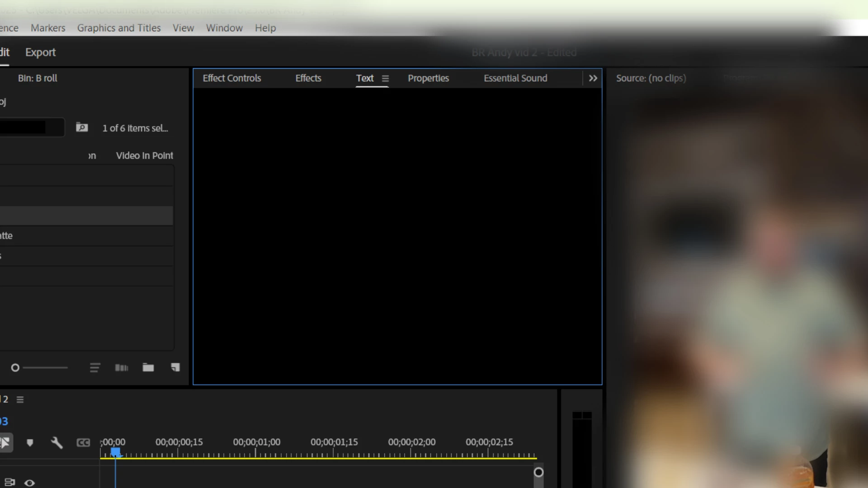Expand hidden panel tabs double chevron
The height and width of the screenshot is (488, 868).
593,78
